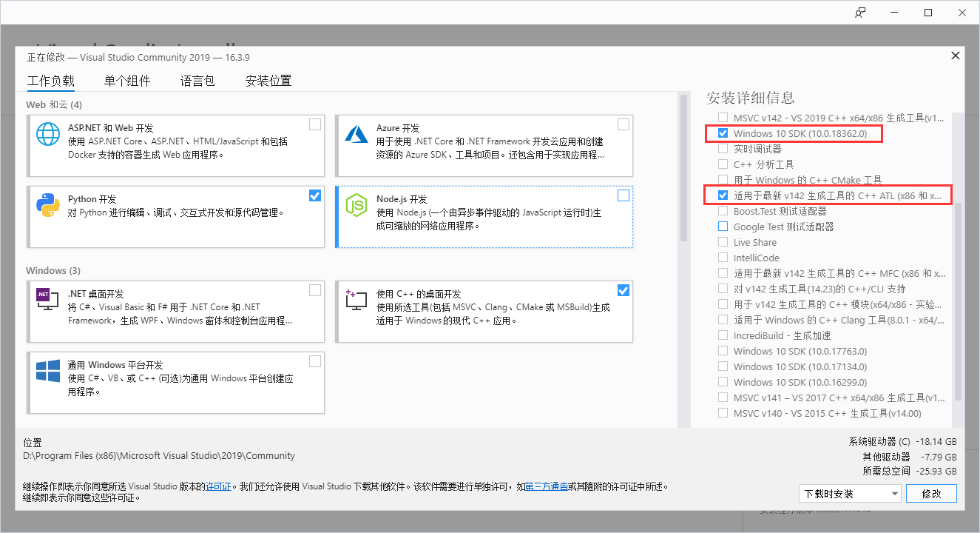Check the C++ 分析工具 component
The height and width of the screenshot is (533, 980).
point(723,164)
